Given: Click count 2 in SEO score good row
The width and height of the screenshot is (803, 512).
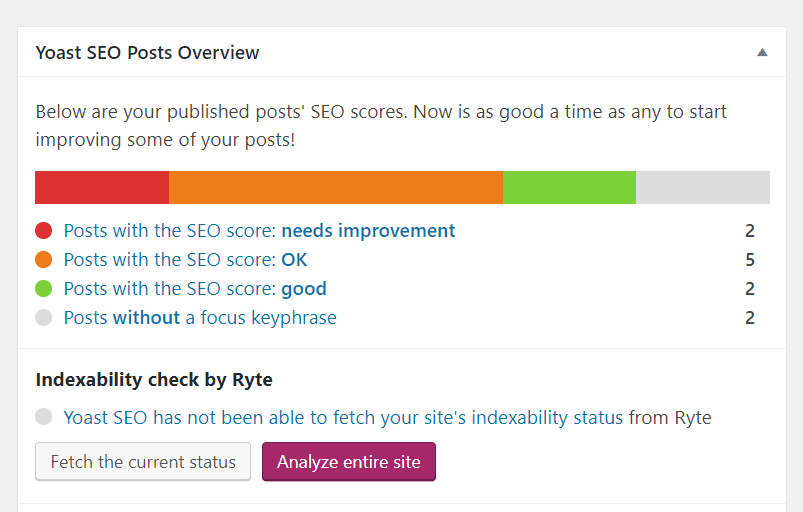Looking at the screenshot, I should (x=750, y=289).
